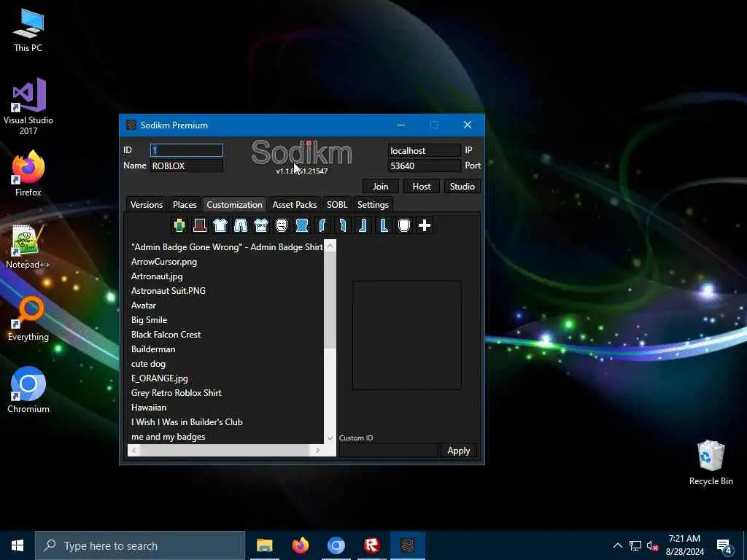Select "Admin Badge Gone Wrong" list item

(226, 246)
